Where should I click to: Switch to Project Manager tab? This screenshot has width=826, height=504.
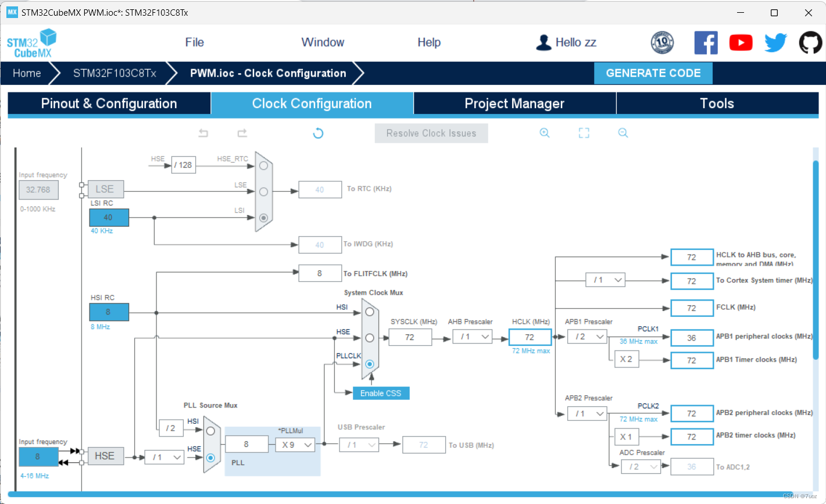pyautogui.click(x=514, y=103)
